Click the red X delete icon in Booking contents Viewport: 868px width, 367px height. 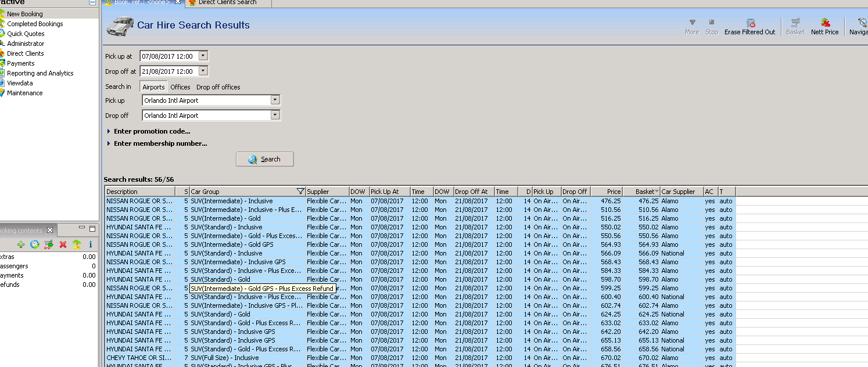pos(63,244)
